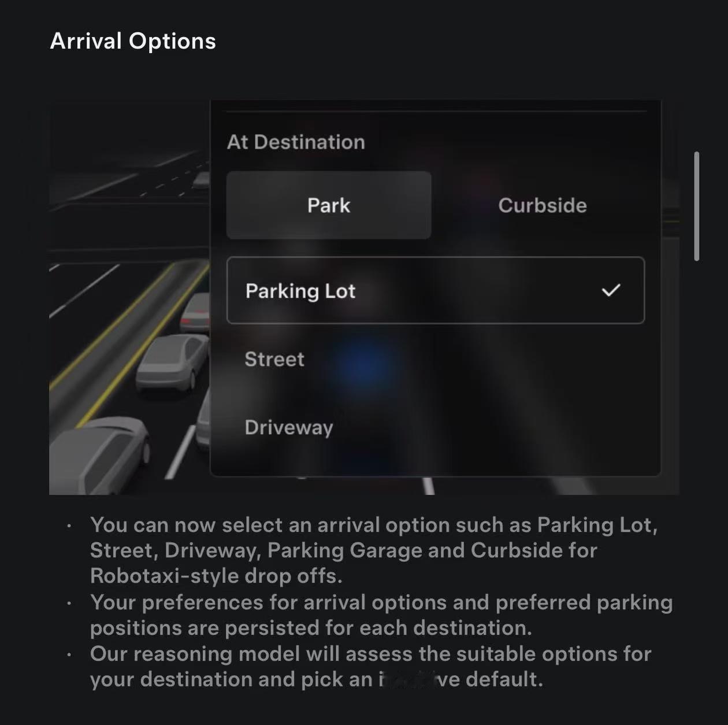The width and height of the screenshot is (728, 725).
Task: Click the vertical scrollbar thumb
Action: point(697,206)
